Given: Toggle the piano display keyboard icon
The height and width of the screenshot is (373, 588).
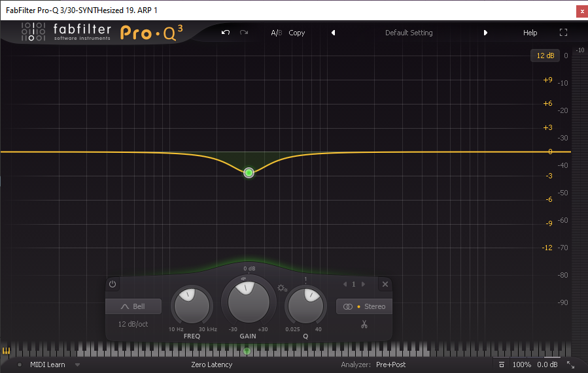Looking at the screenshot, I should coord(7,351).
